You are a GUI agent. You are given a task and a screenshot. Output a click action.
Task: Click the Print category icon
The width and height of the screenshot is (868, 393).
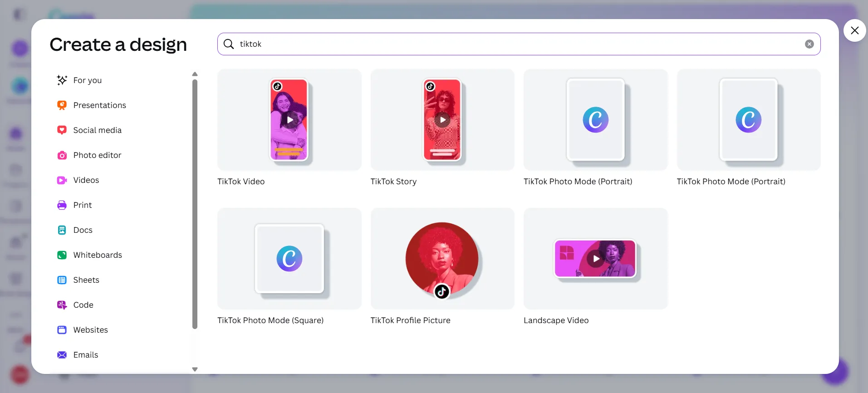[62, 205]
